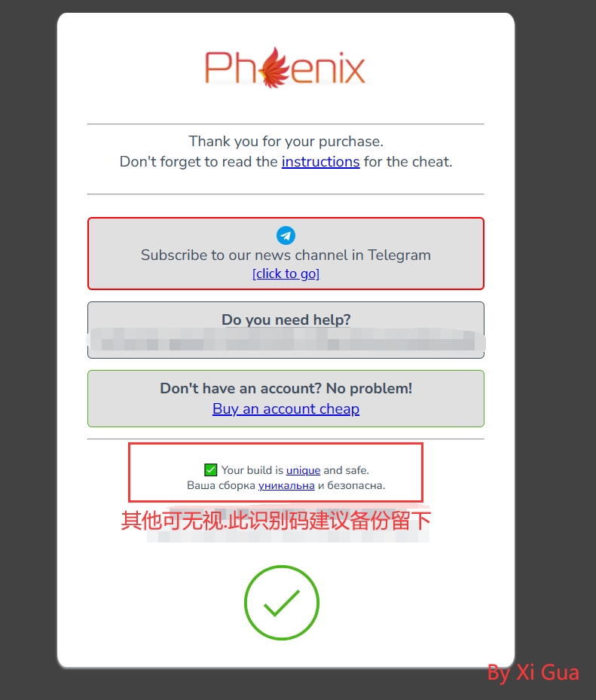This screenshot has height=700, width=596.
Task: Click "Don't have an account? No problem!" heading
Action: [286, 388]
